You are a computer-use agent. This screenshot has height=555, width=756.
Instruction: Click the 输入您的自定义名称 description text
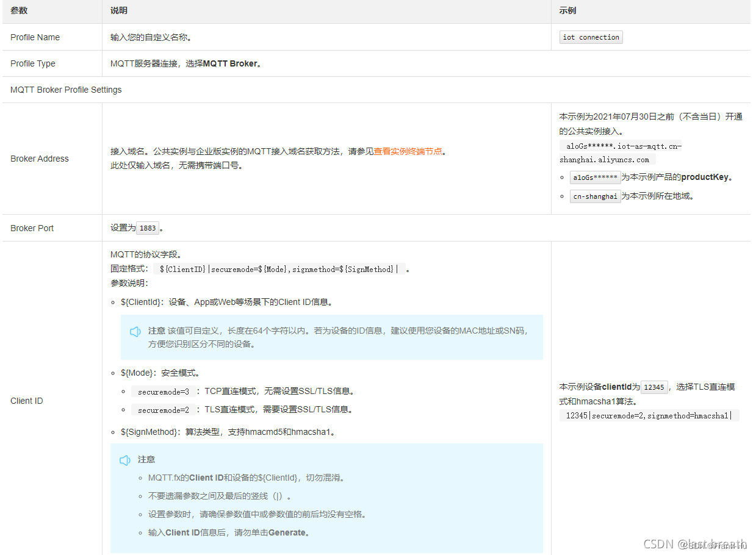[x=151, y=37]
